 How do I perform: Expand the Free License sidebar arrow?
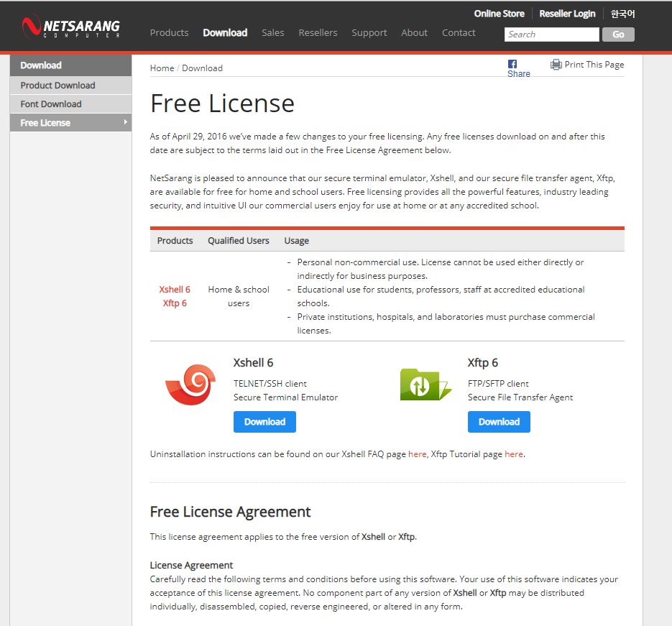coord(125,122)
